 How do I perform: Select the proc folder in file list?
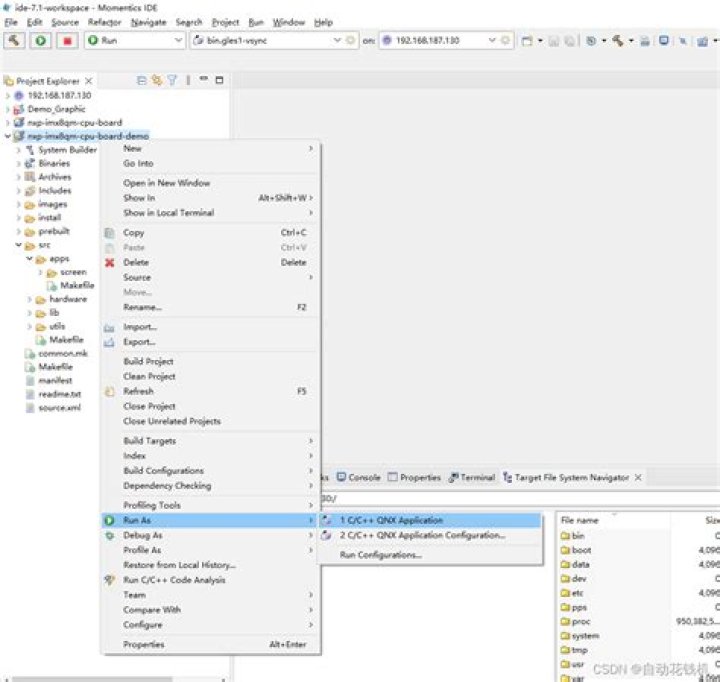pos(575,621)
